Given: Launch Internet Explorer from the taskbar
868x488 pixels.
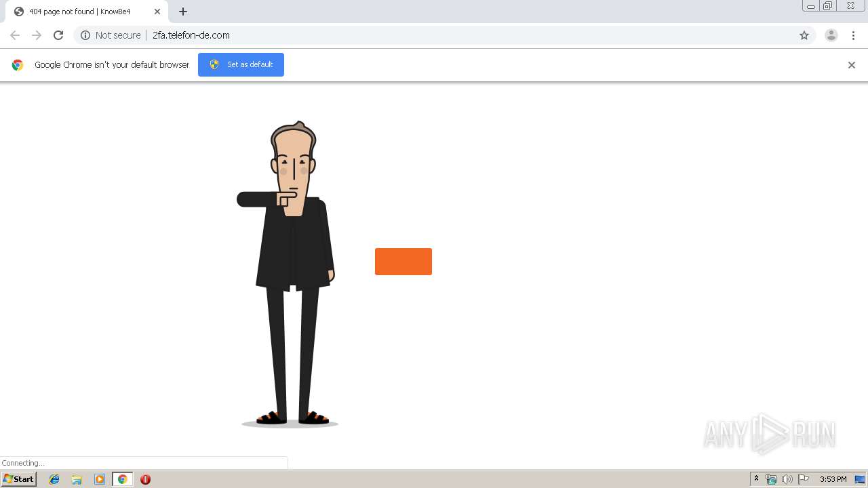Looking at the screenshot, I should pyautogui.click(x=54, y=479).
